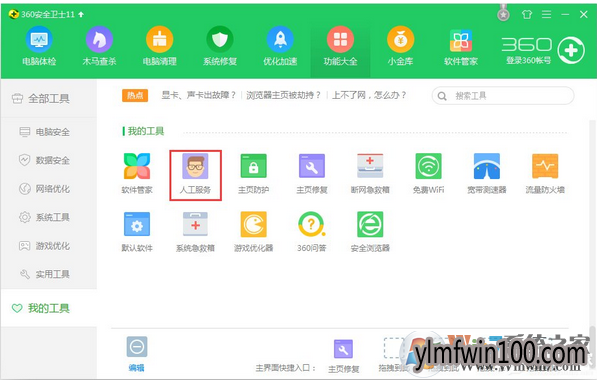
Task: Click 主页修复 quick entry shortcut at bottom
Action: 343,356
